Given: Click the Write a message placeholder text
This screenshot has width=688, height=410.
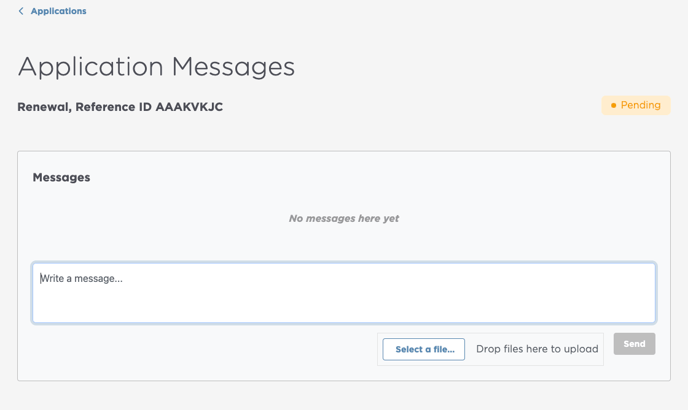Looking at the screenshot, I should point(82,278).
